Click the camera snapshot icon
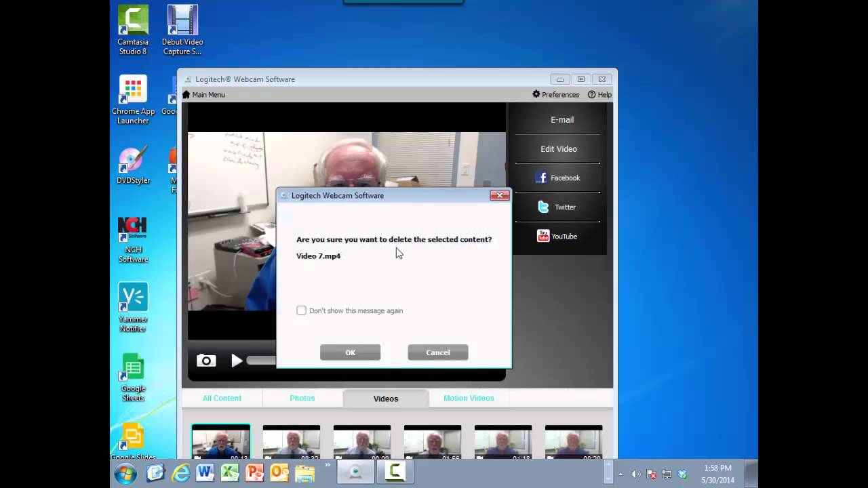 [206, 361]
